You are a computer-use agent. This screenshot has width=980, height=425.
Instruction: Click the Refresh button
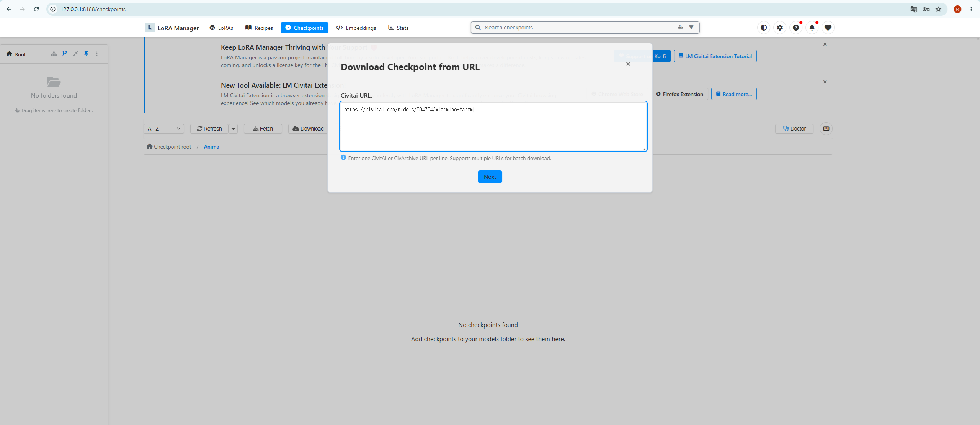[209, 129]
